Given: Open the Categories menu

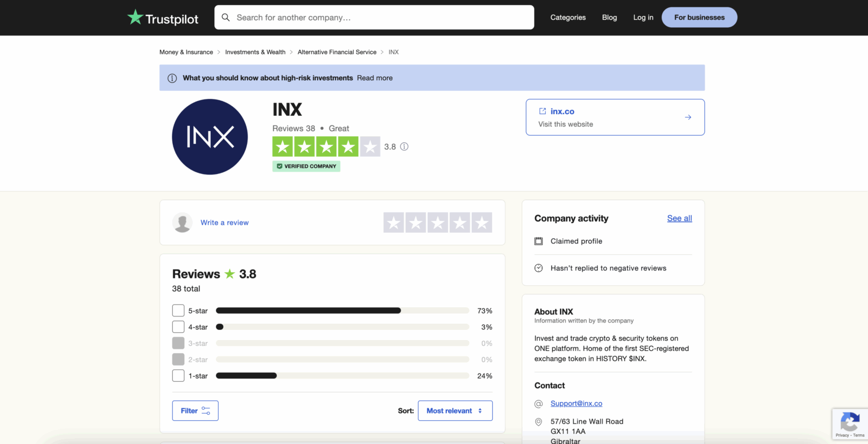Looking at the screenshot, I should coord(568,17).
